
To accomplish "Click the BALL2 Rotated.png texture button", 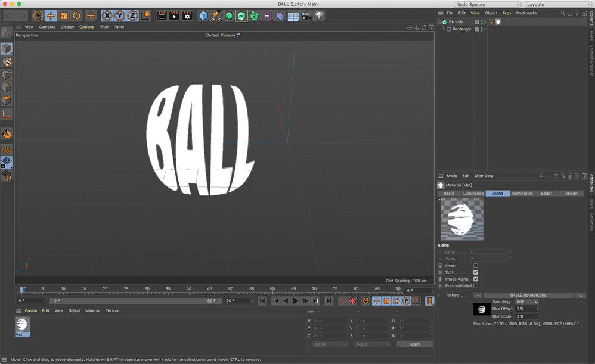I will 528,295.
